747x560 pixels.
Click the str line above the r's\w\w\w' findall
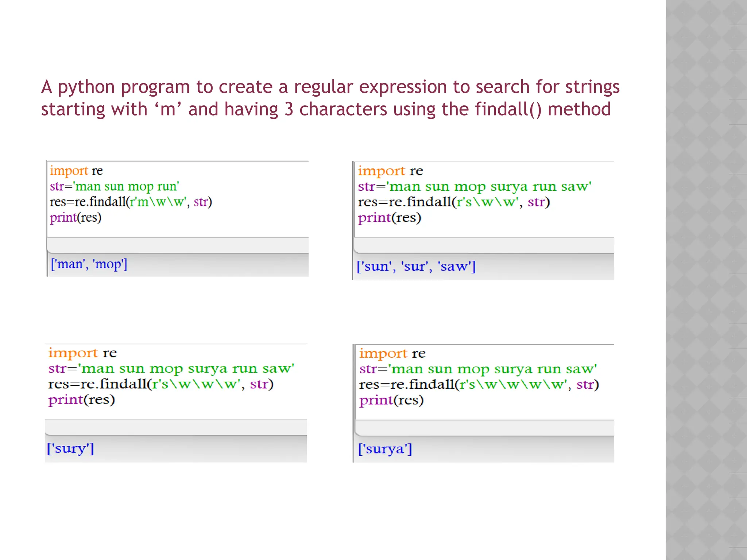(171, 369)
